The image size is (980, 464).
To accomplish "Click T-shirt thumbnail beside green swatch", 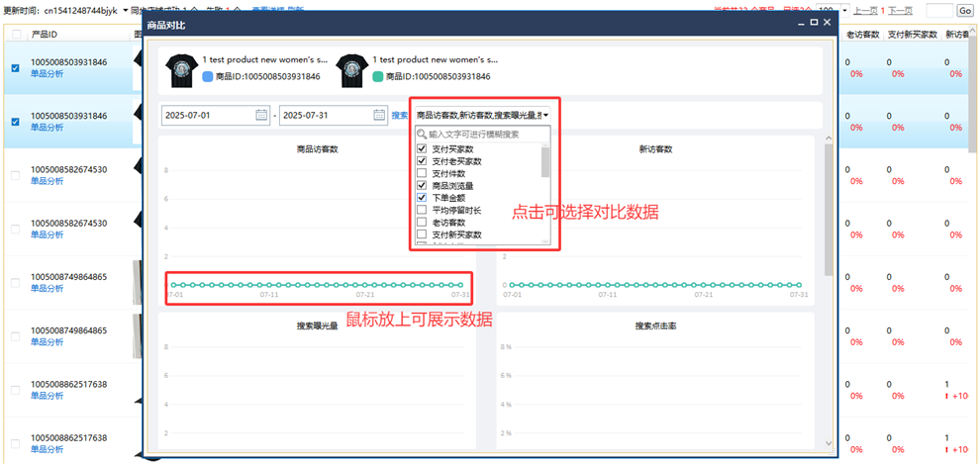I will click(350, 69).
